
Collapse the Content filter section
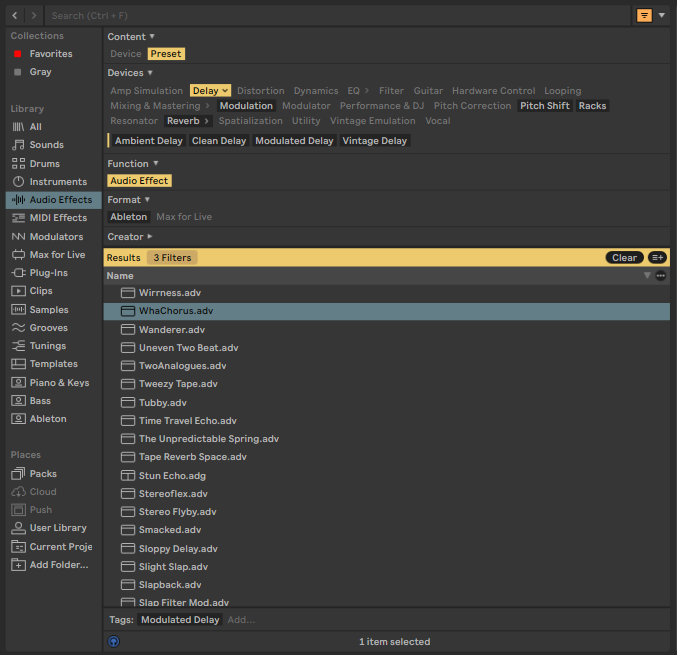152,36
